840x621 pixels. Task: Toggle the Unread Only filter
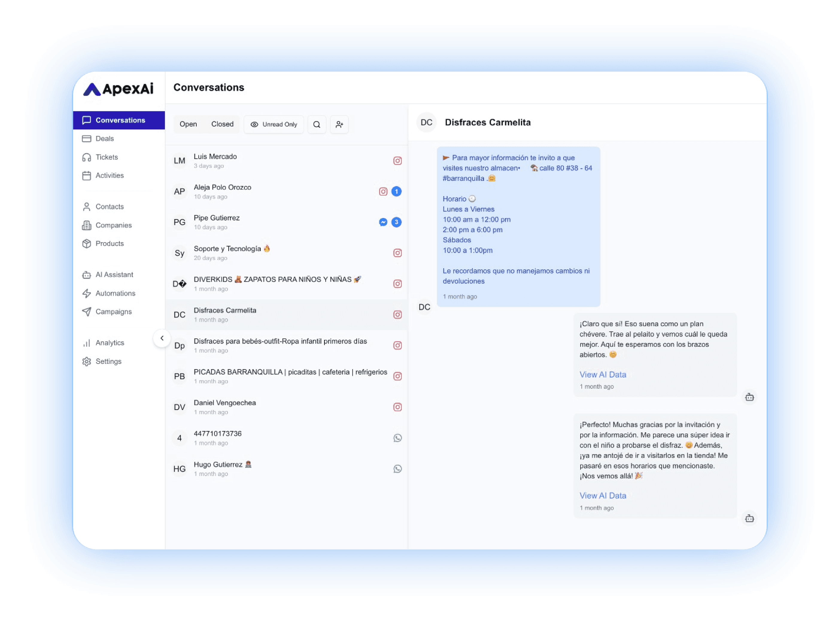pyautogui.click(x=274, y=124)
